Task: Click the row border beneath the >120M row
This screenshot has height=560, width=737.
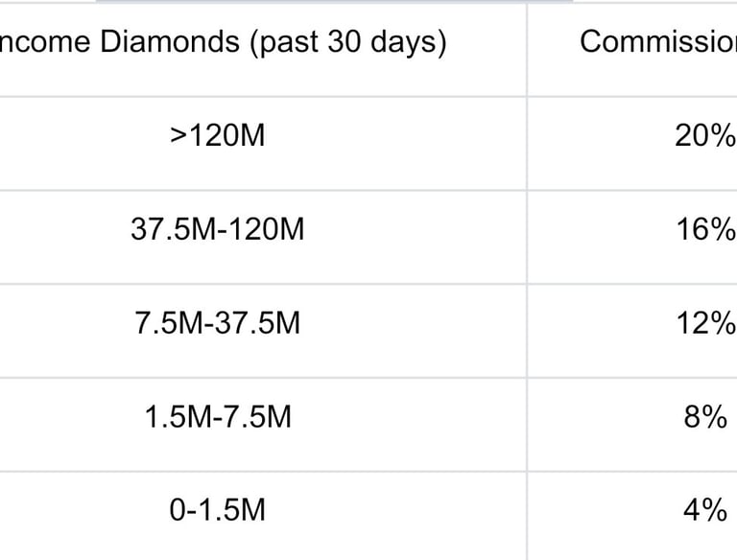Action: 288,190
